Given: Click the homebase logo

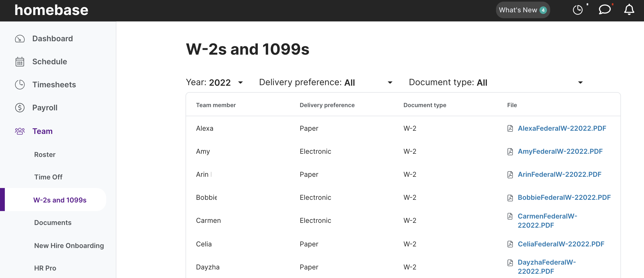Looking at the screenshot, I should tap(51, 10).
